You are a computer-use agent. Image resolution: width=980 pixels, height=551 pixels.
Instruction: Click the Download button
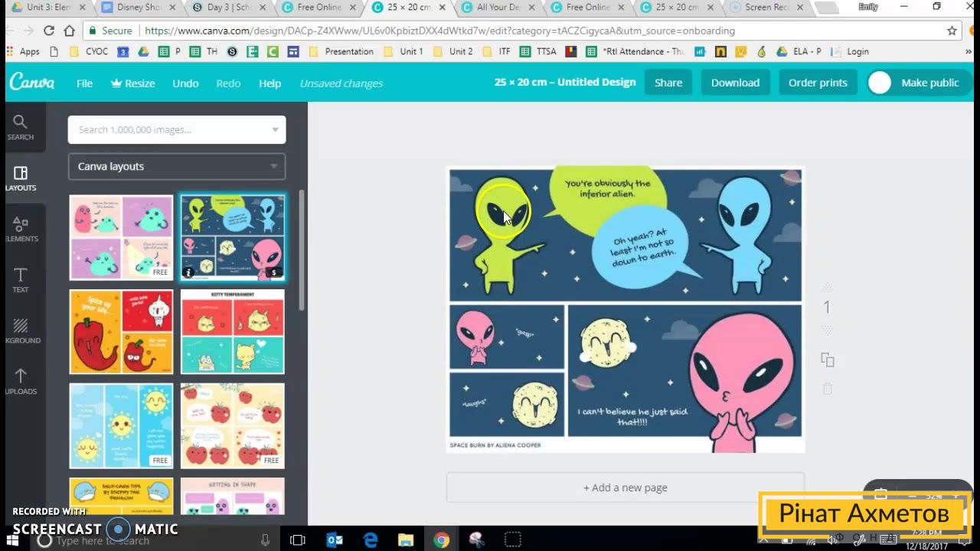tap(735, 83)
